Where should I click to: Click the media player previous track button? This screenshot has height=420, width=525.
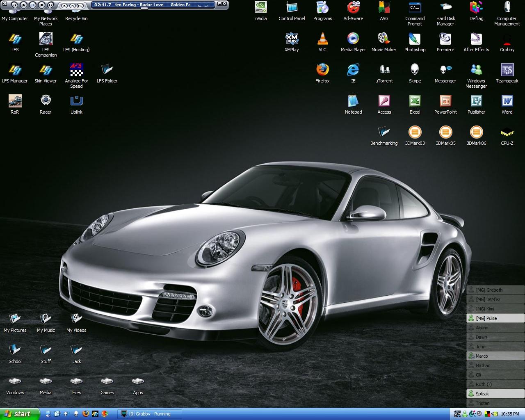[x=14, y=5]
